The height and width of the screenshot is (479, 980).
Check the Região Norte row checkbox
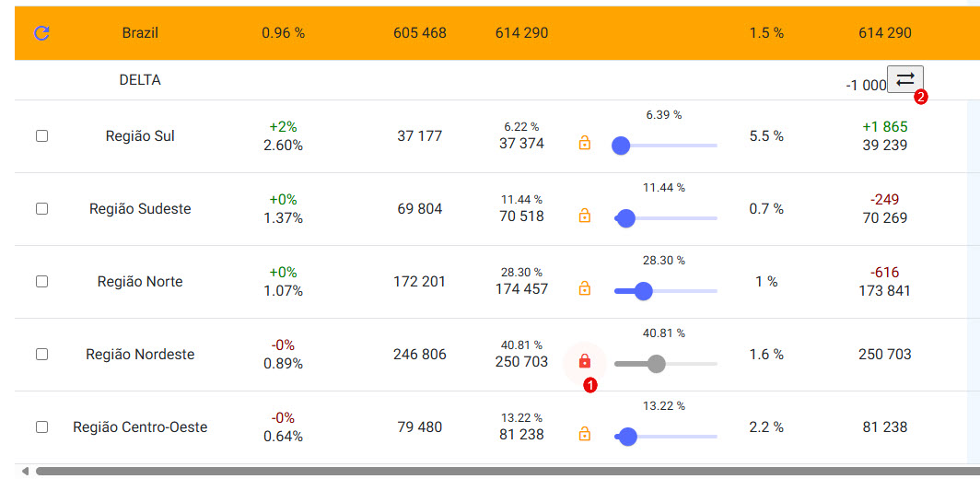pos(41,282)
